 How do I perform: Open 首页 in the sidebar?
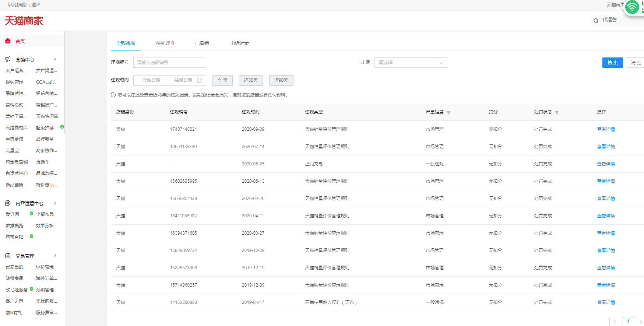click(20, 41)
